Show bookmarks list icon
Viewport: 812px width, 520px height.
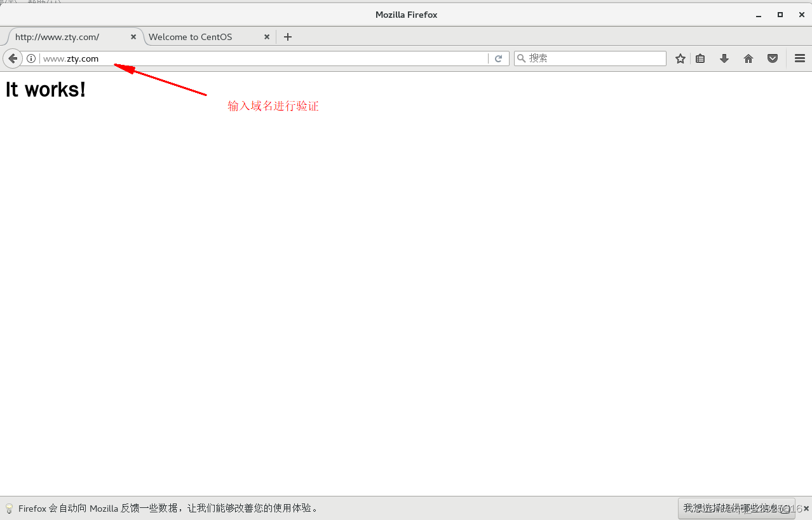700,58
